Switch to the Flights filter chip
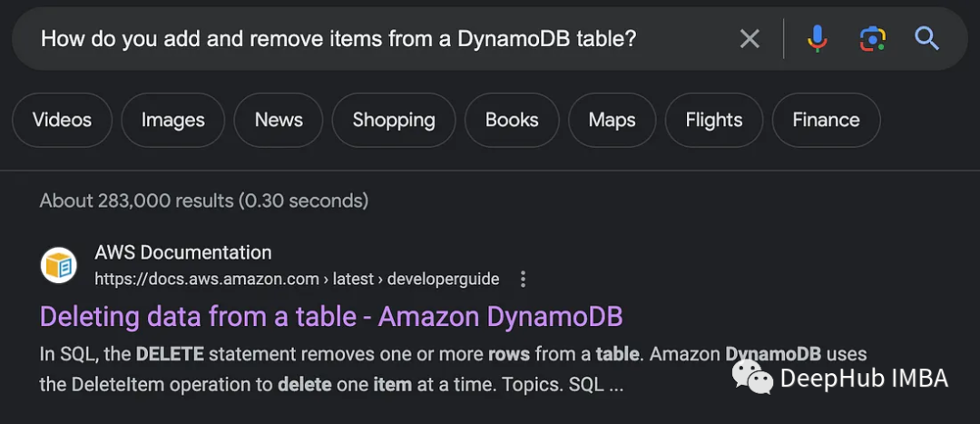 (x=714, y=120)
